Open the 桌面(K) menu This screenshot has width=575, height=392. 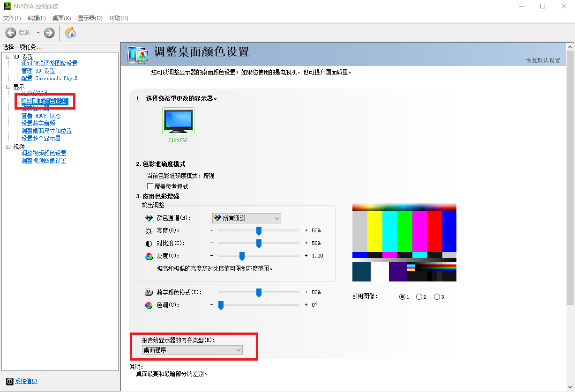point(61,18)
